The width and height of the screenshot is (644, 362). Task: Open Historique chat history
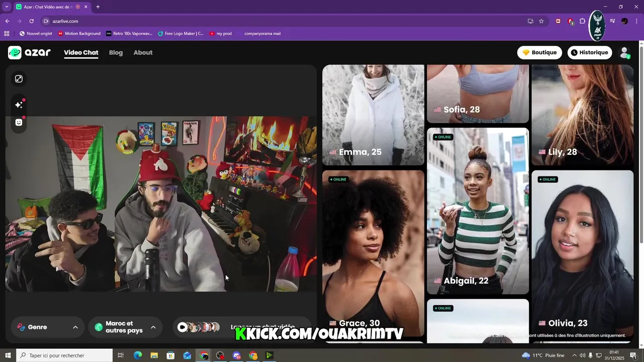(590, 52)
